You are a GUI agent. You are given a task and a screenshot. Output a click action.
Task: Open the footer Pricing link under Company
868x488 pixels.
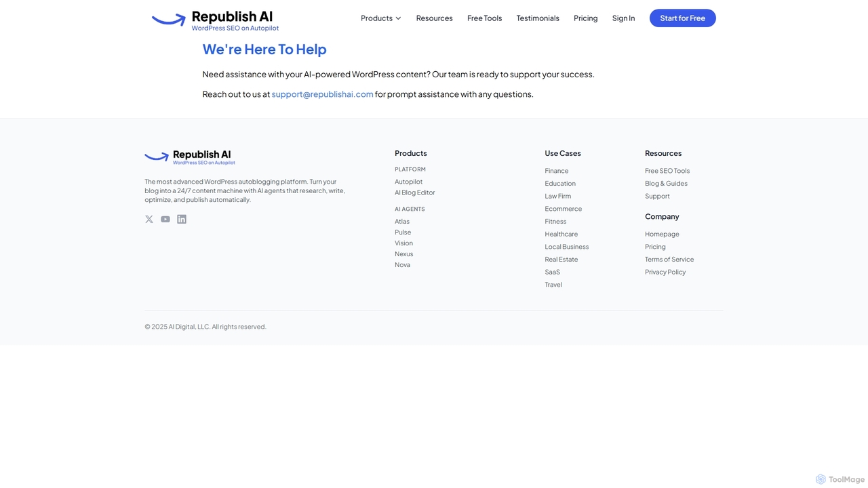click(656, 247)
